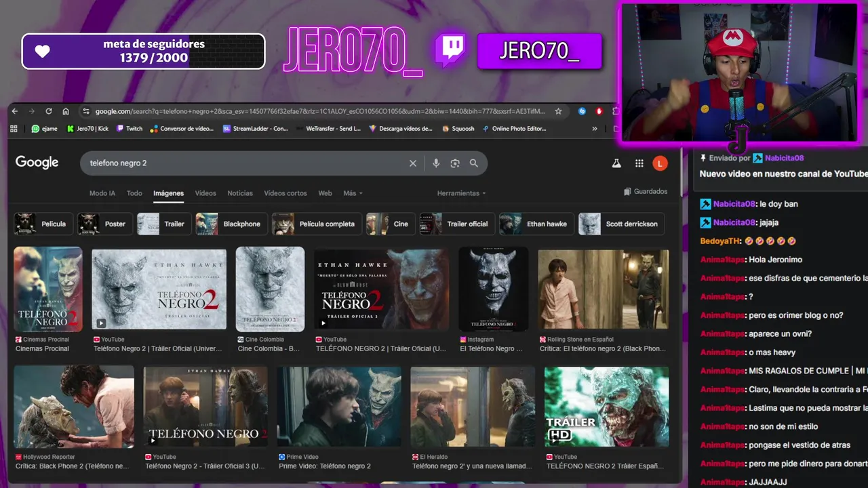Open the blue Shazam-style extension icon

coord(582,111)
